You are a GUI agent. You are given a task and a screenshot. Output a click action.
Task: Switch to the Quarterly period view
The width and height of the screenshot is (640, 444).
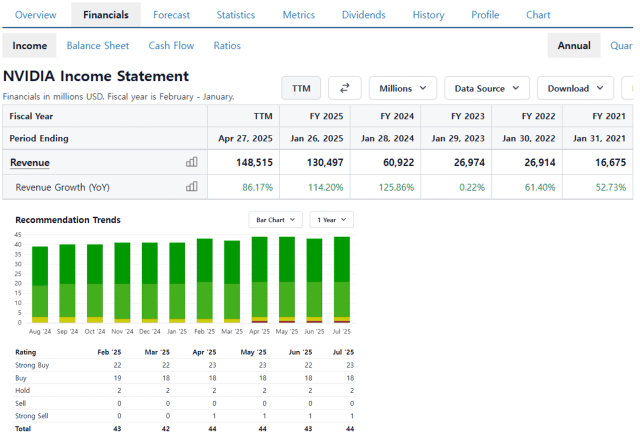(x=621, y=45)
